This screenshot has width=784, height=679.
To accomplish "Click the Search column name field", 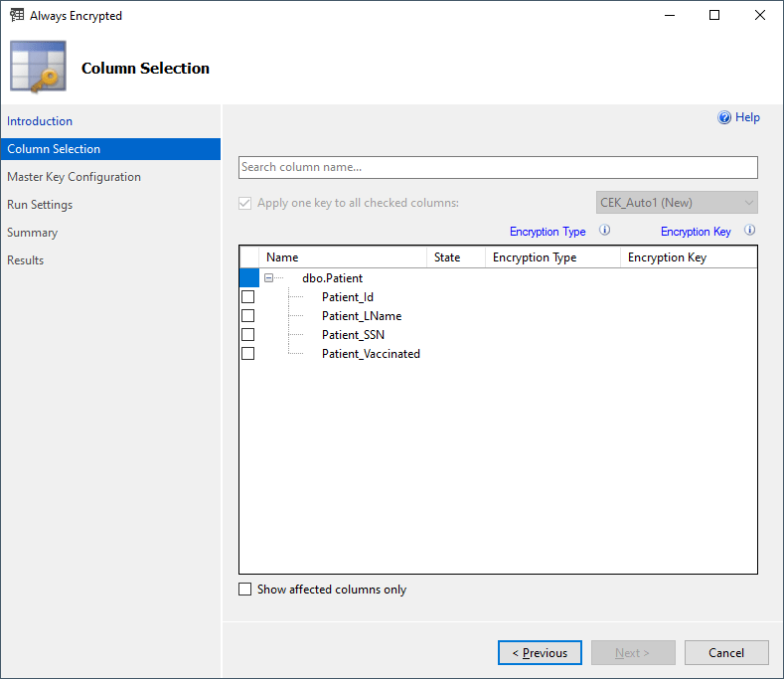I will tap(498, 167).
